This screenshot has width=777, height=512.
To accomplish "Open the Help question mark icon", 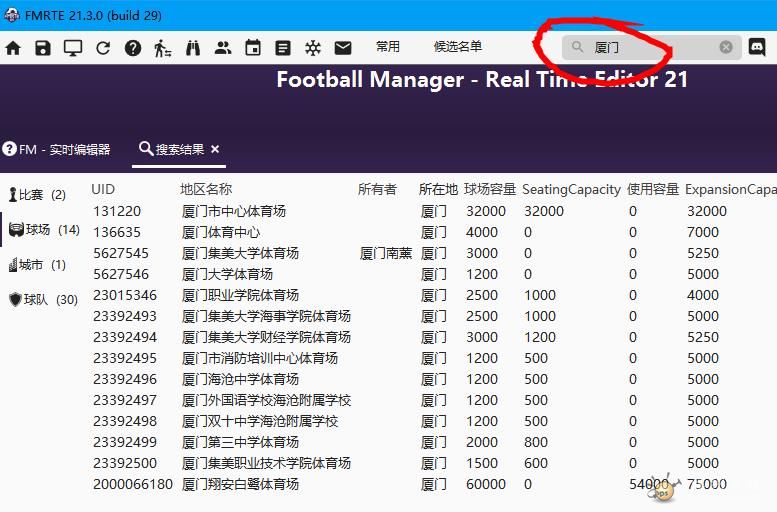I will click(133, 48).
